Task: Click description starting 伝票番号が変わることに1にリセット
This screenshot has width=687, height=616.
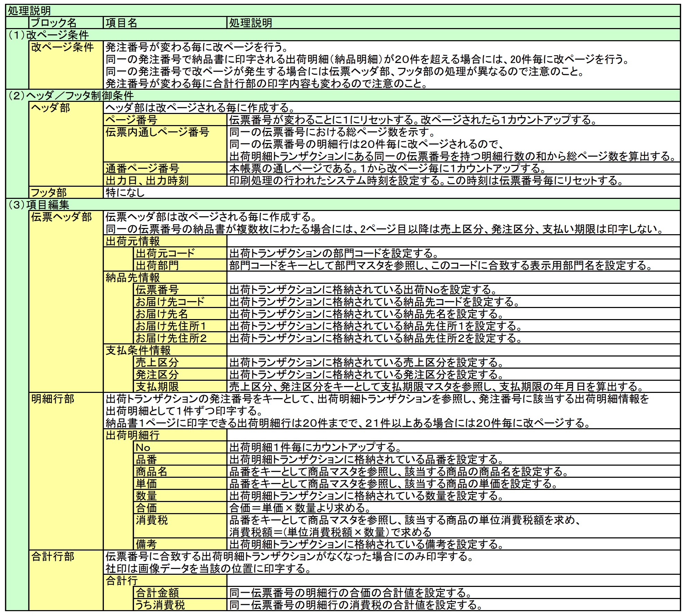Action: [454, 120]
